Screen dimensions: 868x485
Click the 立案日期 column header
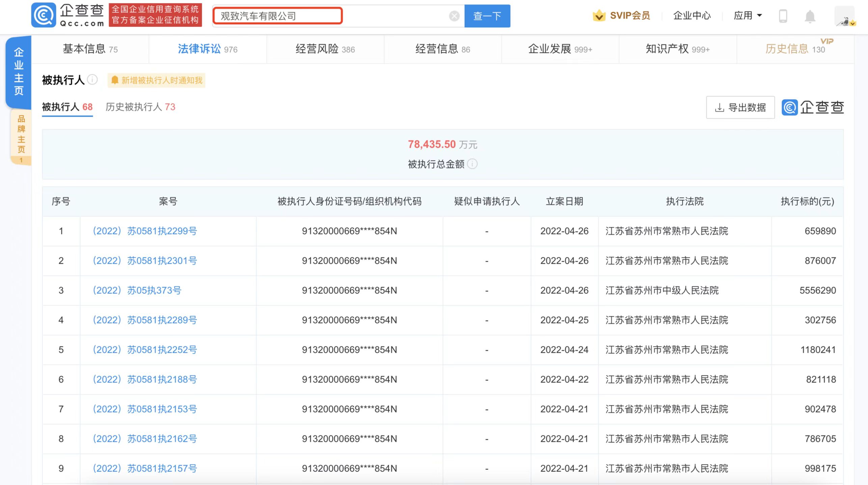[x=565, y=201]
